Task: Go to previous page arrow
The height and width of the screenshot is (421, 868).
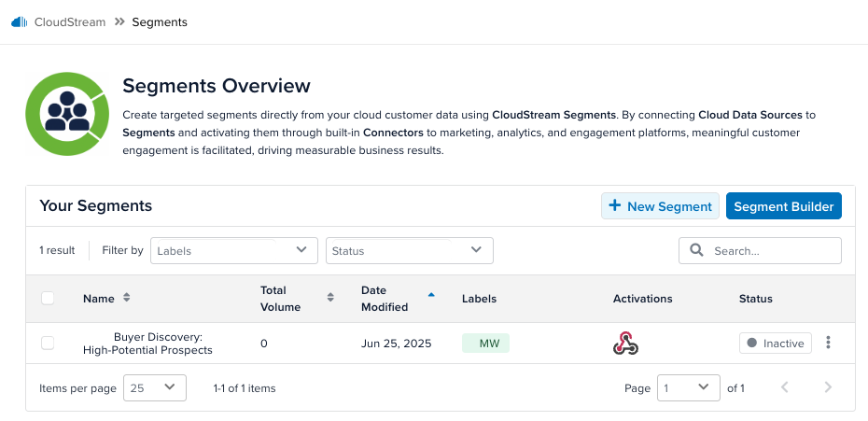Action: [784, 387]
